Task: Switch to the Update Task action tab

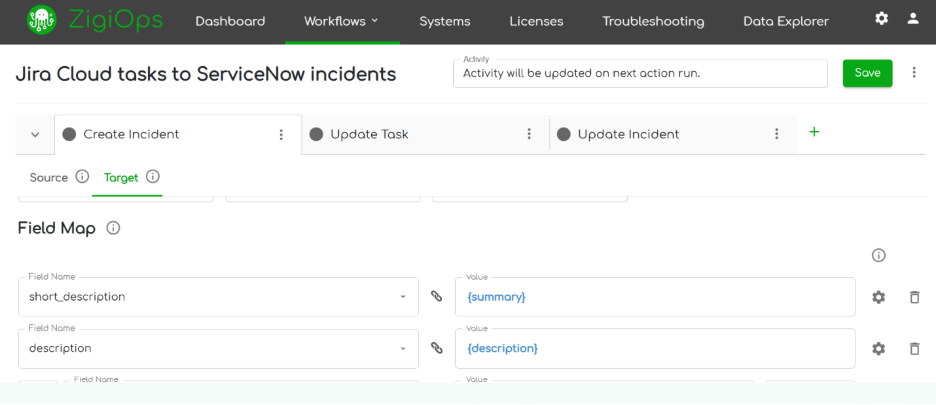Action: pyautogui.click(x=425, y=134)
